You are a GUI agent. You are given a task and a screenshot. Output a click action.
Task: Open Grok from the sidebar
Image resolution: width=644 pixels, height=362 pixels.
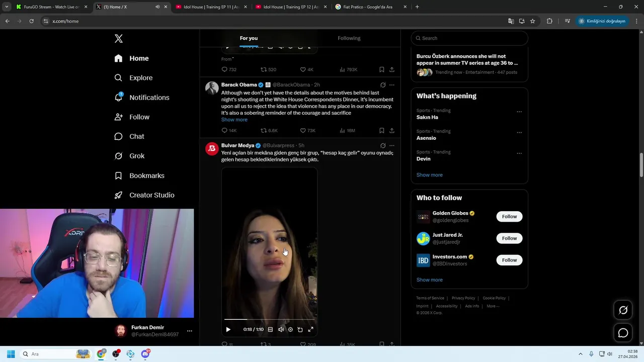tap(129, 156)
